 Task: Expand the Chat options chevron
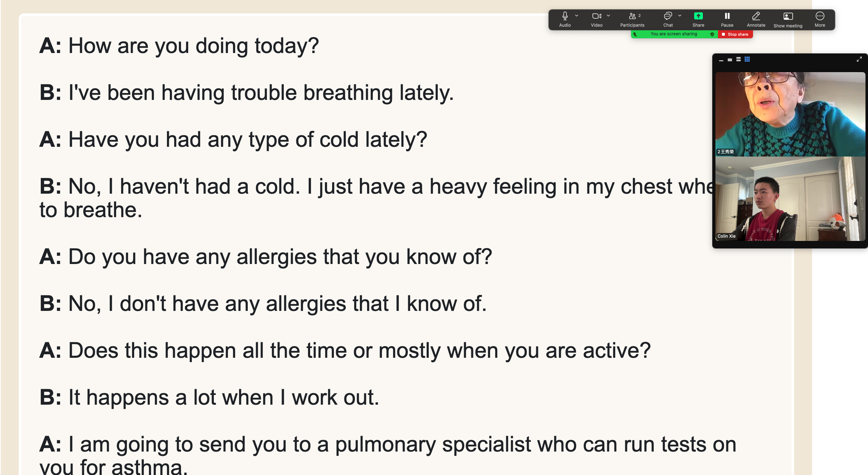pos(680,16)
